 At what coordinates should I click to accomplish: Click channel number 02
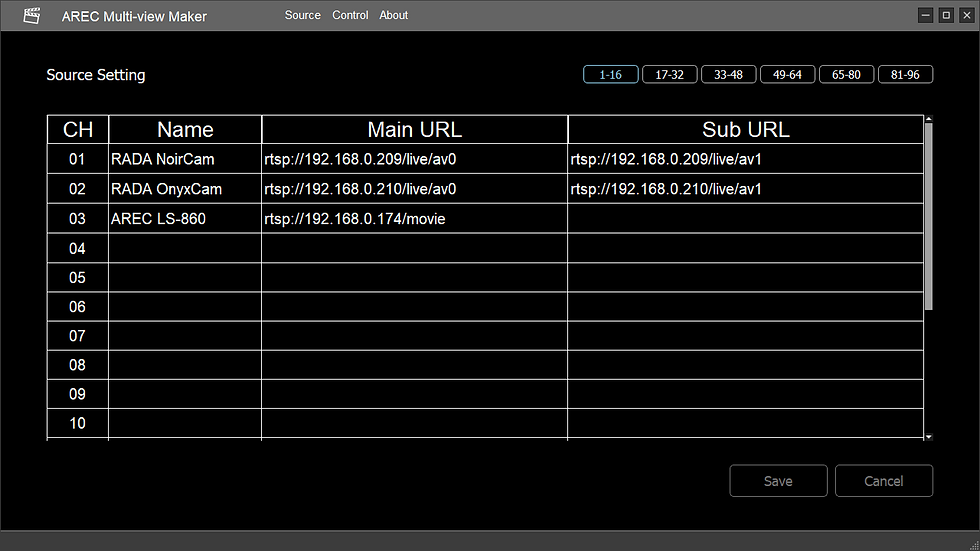(78, 189)
